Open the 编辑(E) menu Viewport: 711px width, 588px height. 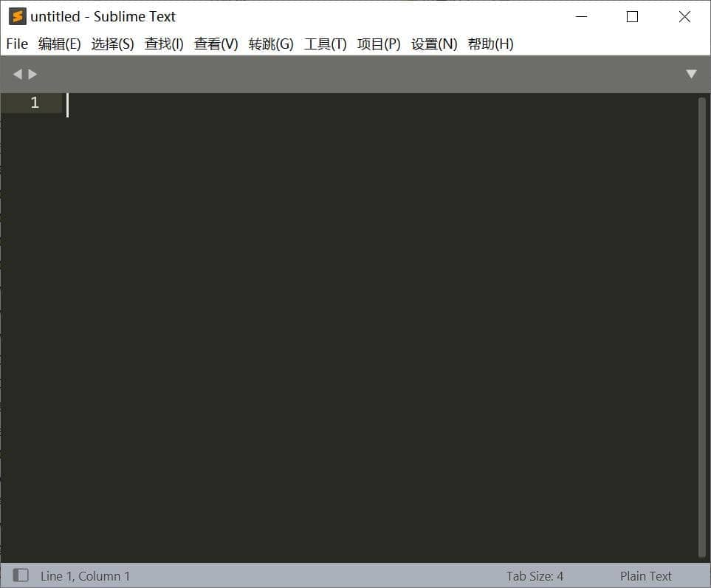(x=59, y=44)
